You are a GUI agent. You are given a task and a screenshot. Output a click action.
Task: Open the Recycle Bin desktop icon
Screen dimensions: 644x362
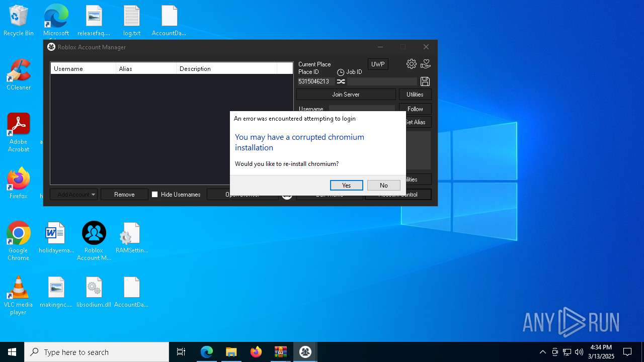[x=19, y=21]
